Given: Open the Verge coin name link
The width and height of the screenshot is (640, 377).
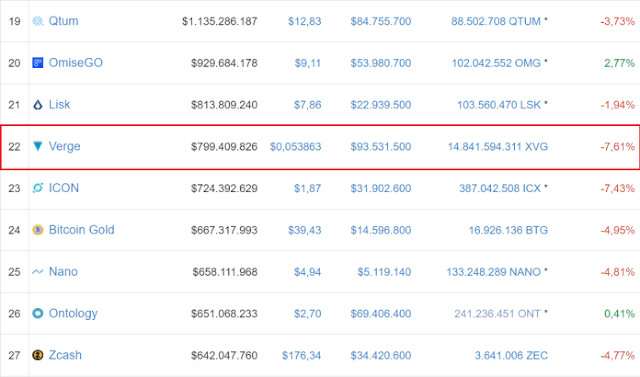Looking at the screenshot, I should pos(64,146).
